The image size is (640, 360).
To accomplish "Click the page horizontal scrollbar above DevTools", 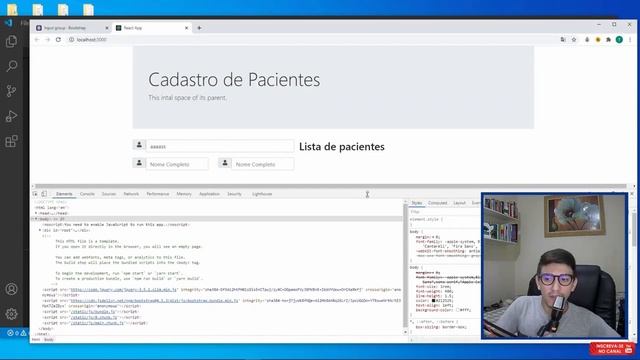I will coord(331,186).
